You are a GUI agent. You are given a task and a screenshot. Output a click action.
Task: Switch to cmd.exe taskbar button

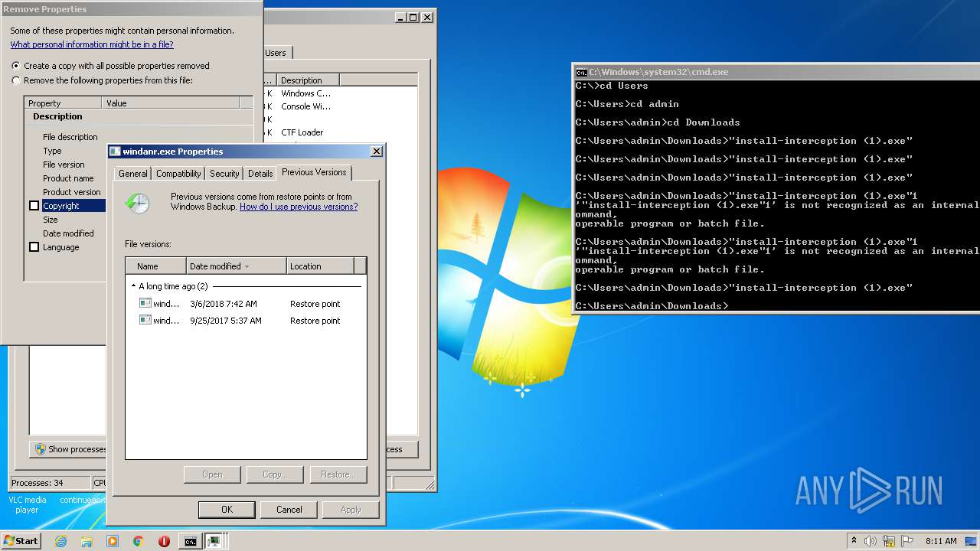click(x=190, y=541)
